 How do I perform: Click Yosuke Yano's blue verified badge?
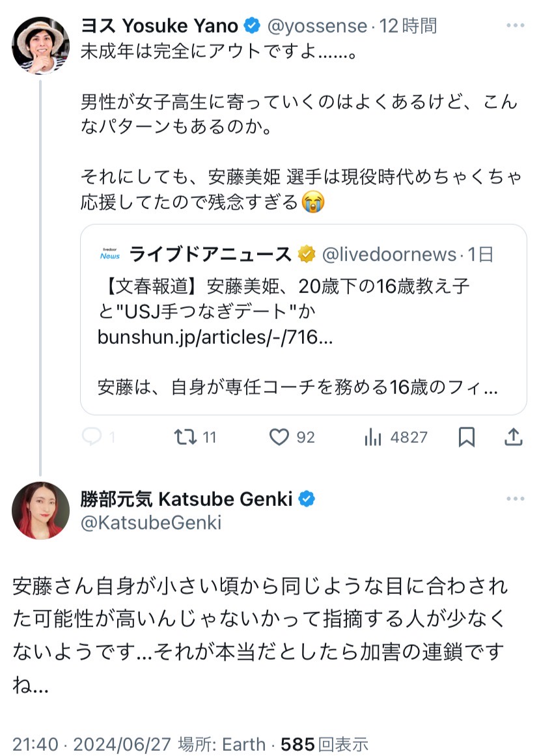click(252, 26)
